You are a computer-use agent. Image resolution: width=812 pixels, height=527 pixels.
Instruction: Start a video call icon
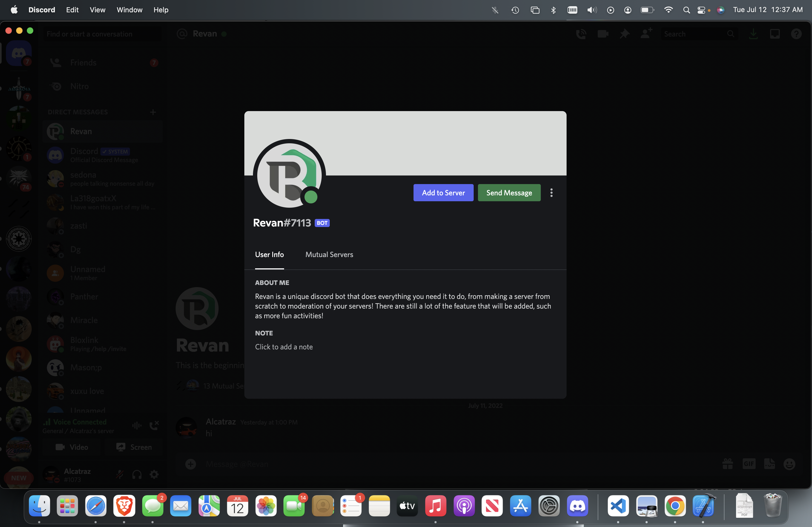pyautogui.click(x=603, y=34)
